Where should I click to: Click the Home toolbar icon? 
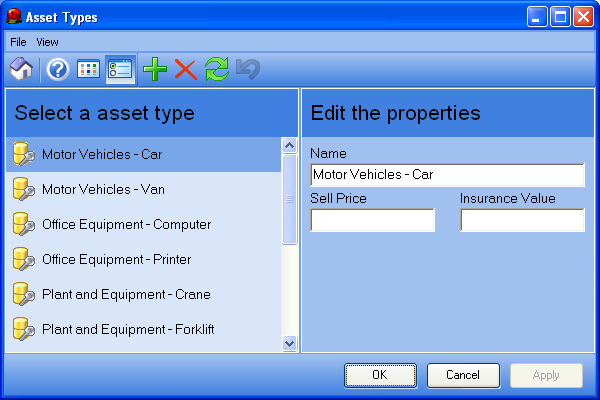pos(21,69)
